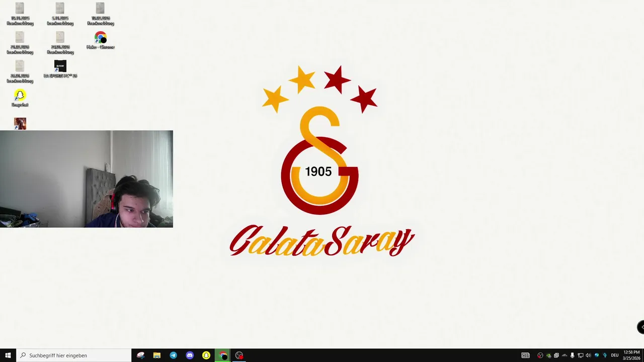Select the Chrome profile desktop shortcut
This screenshot has width=644, height=362.
tap(101, 41)
